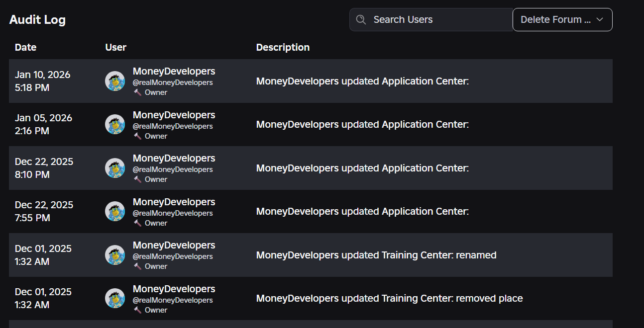Click @realMoneyDevelopers handle in Jan 05 row
Viewport: 644px width, 328px height.
pos(173,126)
